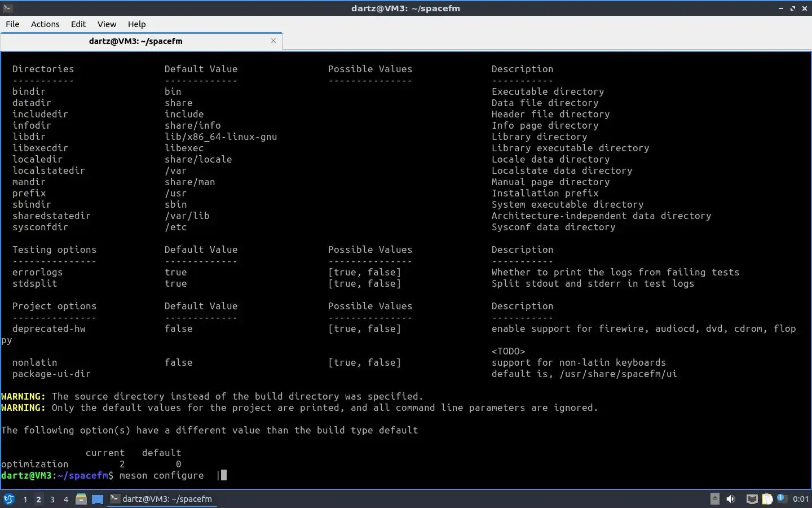Viewport: 812px width, 508px height.
Task: Click the 'localedir' option name
Action: tap(37, 159)
